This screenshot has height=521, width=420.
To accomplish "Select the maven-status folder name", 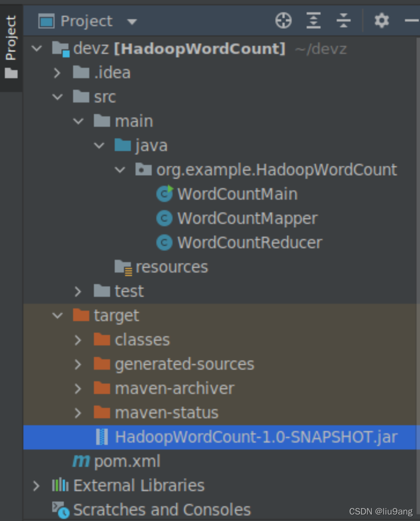I will (x=167, y=413).
